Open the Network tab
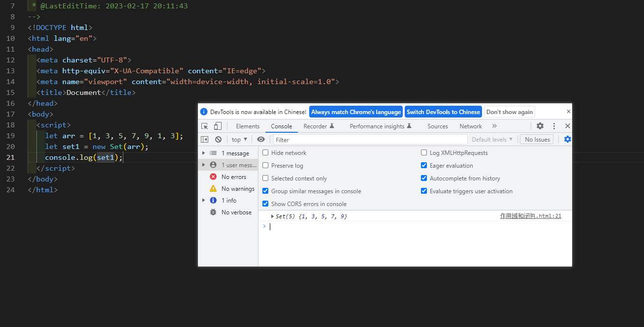The image size is (644, 327). (x=471, y=126)
